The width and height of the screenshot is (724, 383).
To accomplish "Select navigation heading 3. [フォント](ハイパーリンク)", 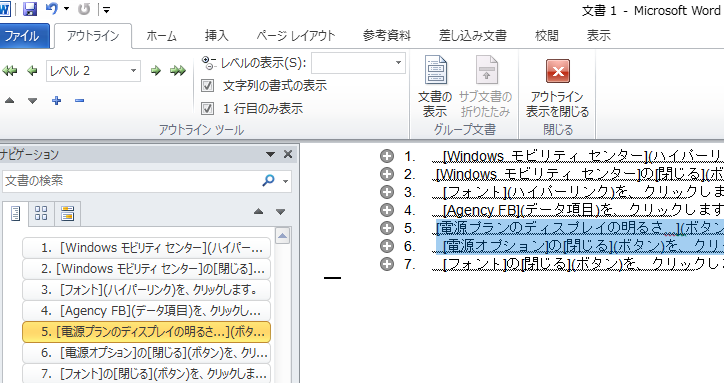I will pos(146,290).
